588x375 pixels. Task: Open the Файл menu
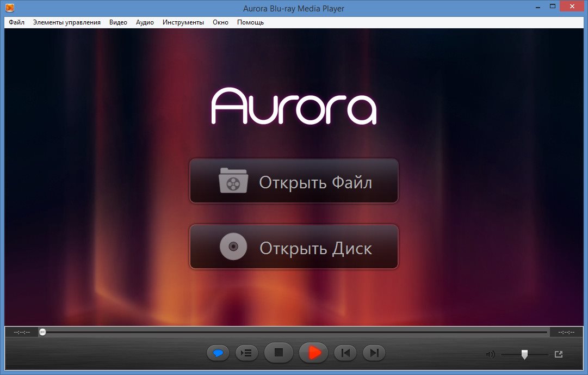coord(17,22)
